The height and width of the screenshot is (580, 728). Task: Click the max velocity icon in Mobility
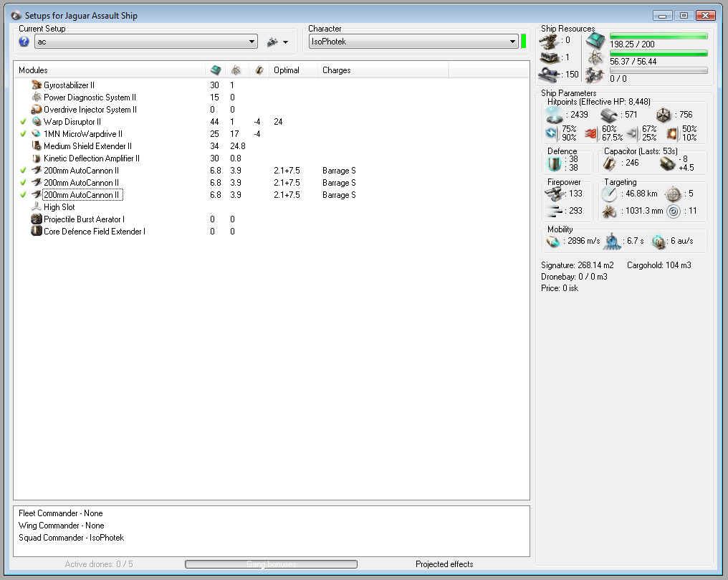point(553,242)
